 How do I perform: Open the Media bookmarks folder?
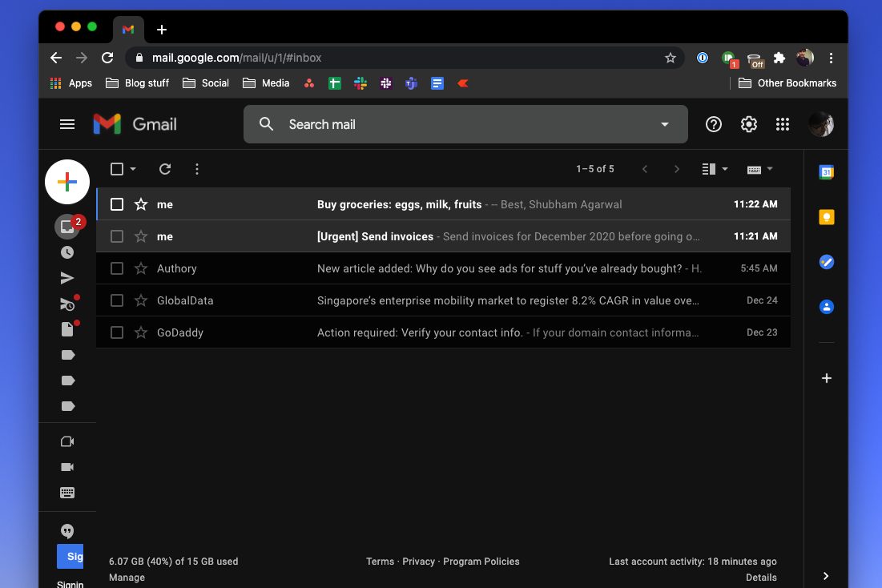pyautogui.click(x=265, y=83)
